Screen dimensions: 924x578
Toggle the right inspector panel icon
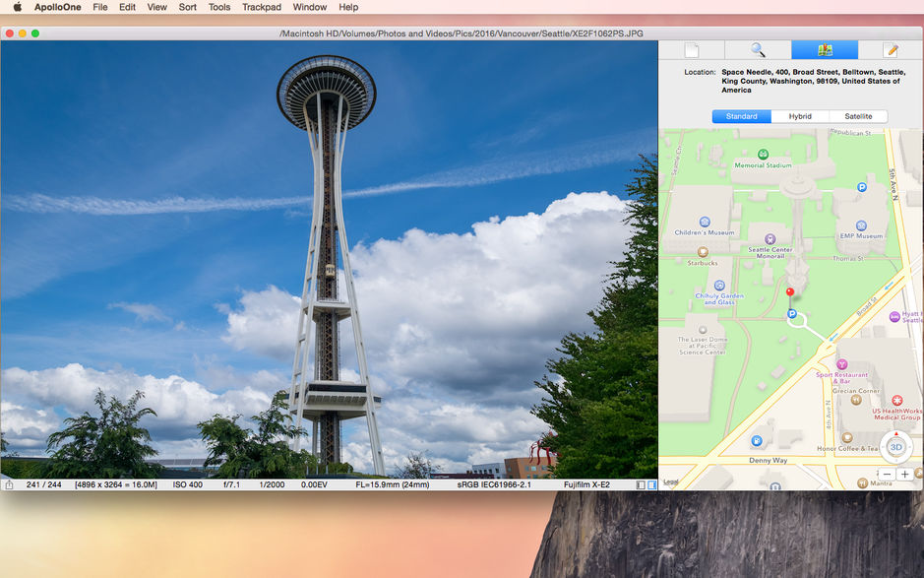pyautogui.click(x=651, y=484)
